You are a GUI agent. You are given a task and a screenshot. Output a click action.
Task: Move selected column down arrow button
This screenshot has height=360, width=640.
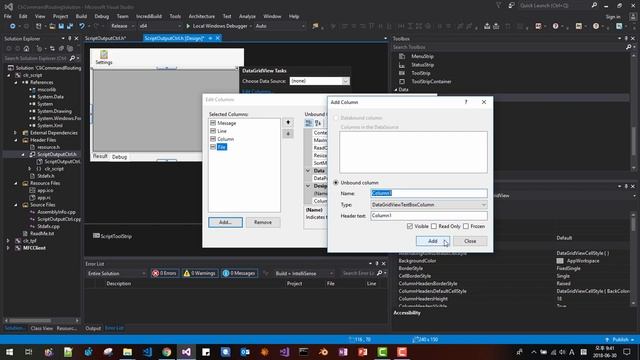(x=288, y=134)
